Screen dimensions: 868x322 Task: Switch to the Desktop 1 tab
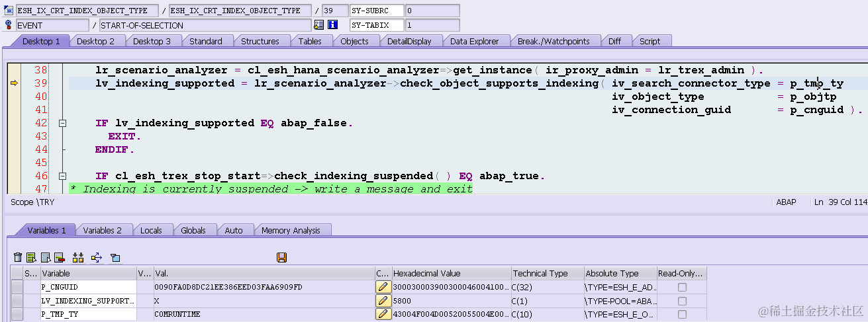coord(41,41)
